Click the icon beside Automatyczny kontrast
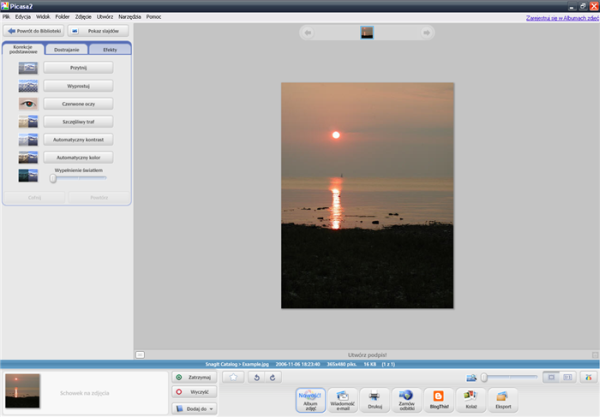The height and width of the screenshot is (417, 600). [28, 140]
